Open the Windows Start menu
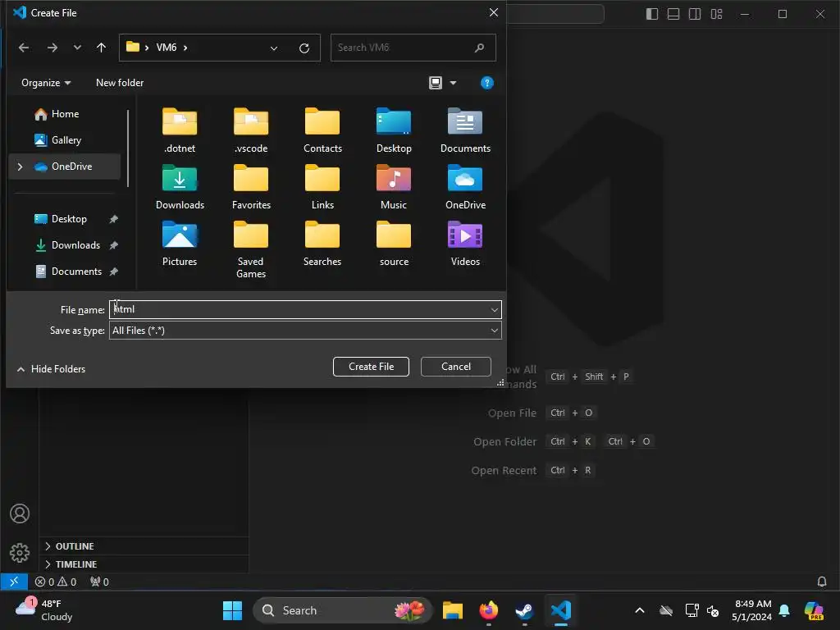This screenshot has height=630, width=840. pyautogui.click(x=232, y=610)
